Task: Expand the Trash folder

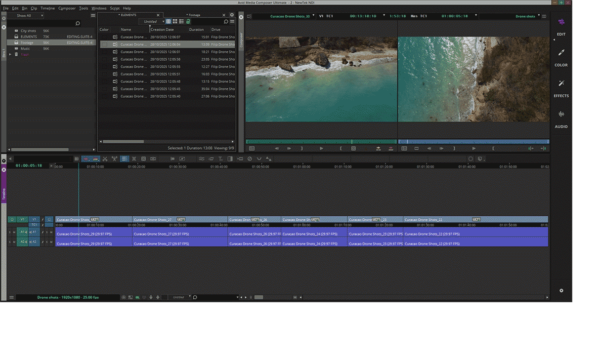Action: click(10, 54)
